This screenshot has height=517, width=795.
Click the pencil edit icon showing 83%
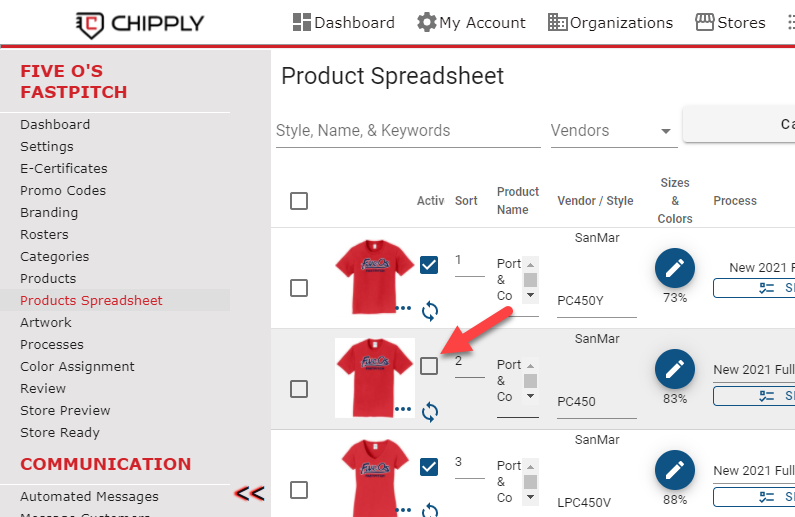pos(674,369)
